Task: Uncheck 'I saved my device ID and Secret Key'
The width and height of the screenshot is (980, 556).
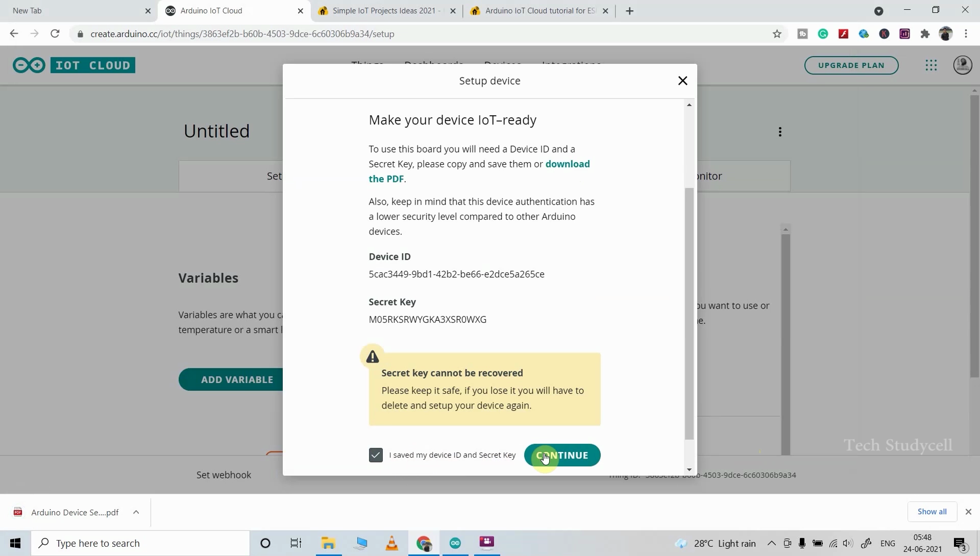Action: point(376,455)
